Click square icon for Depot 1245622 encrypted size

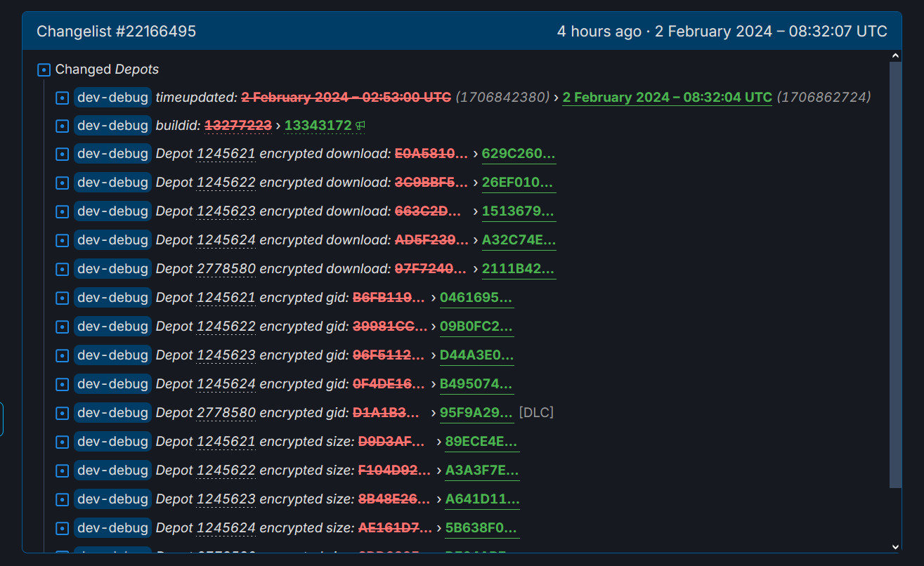coord(63,471)
